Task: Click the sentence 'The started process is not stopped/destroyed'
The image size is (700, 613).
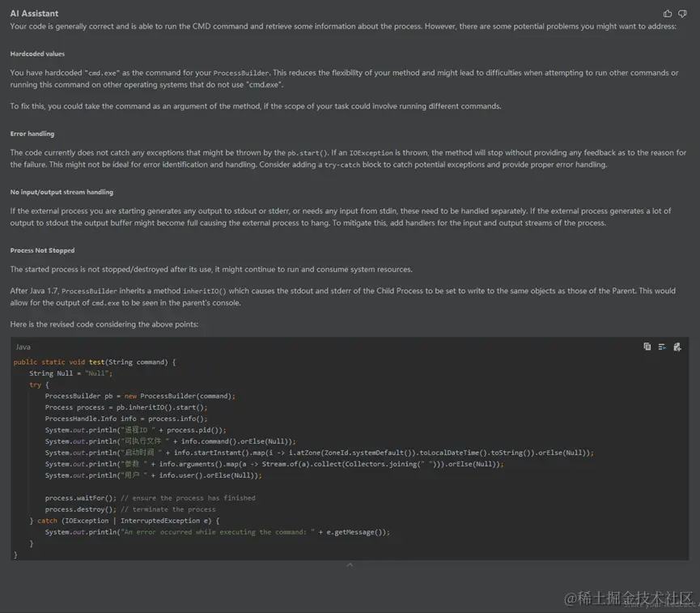Action: (211, 270)
